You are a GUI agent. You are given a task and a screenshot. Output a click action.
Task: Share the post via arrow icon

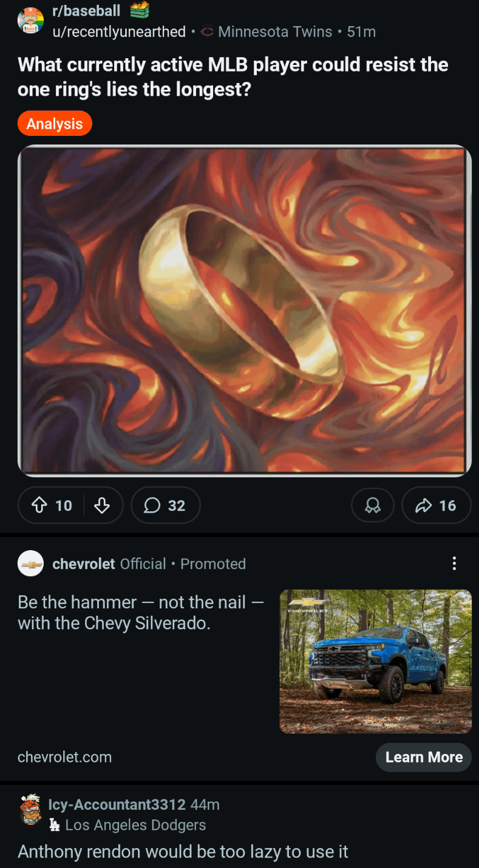pos(436,505)
